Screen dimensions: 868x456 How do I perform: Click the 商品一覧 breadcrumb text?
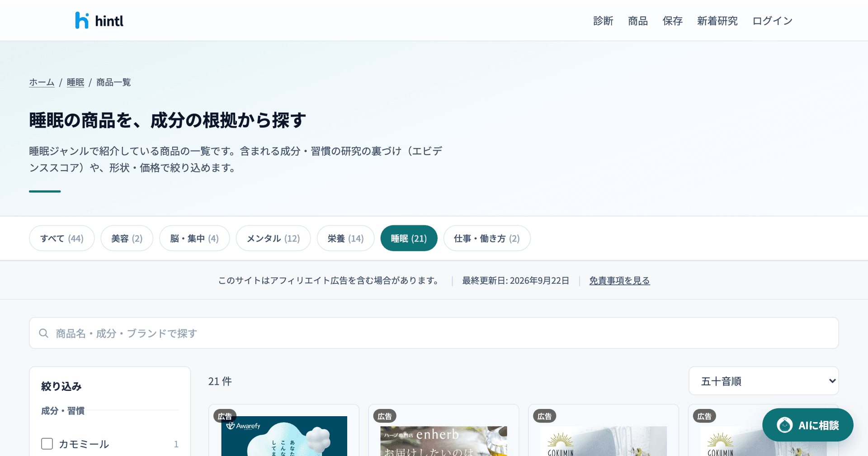113,82
